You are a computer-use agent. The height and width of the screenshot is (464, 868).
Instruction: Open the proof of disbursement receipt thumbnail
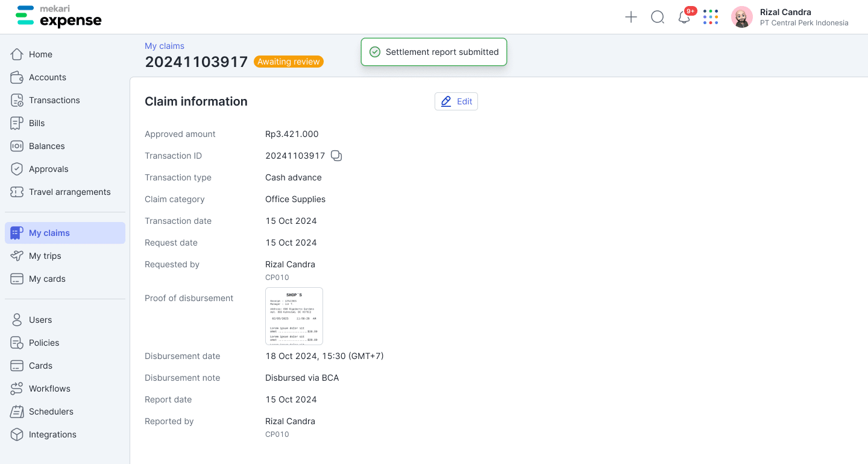294,316
